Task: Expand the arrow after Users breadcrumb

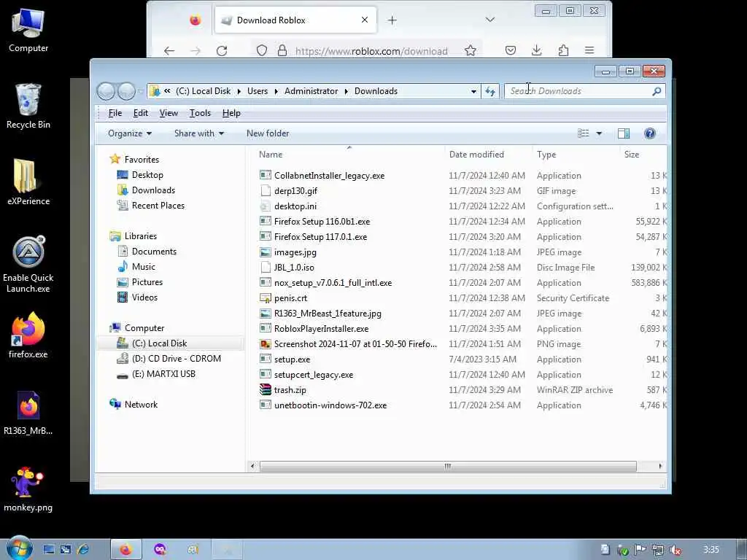Action: coord(276,91)
